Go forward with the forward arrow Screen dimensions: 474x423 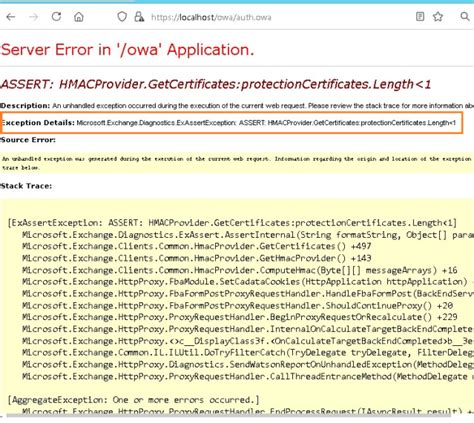pos(34,17)
